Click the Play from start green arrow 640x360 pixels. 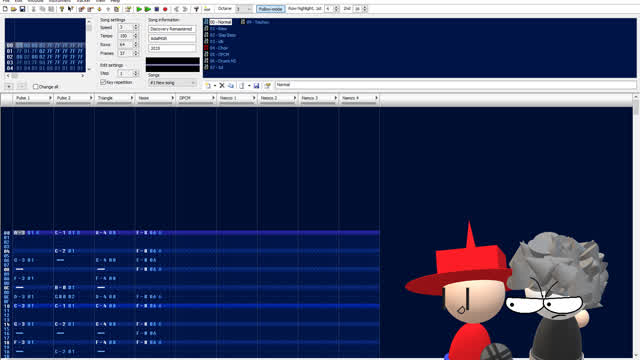point(139,9)
